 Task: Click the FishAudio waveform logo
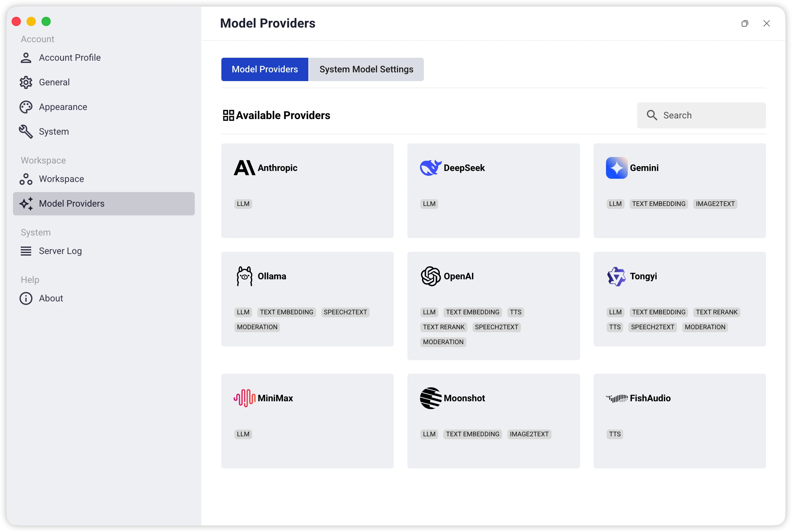tap(616, 398)
